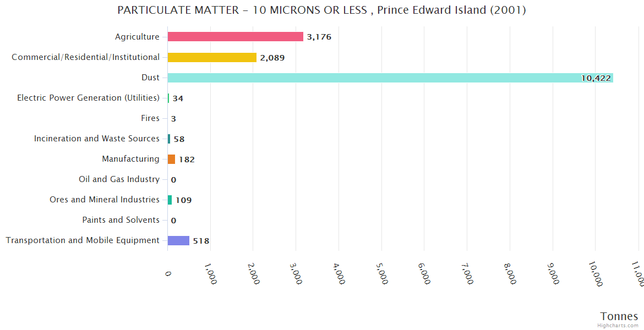Click the Manufacturing orange bar

[x=171, y=159]
